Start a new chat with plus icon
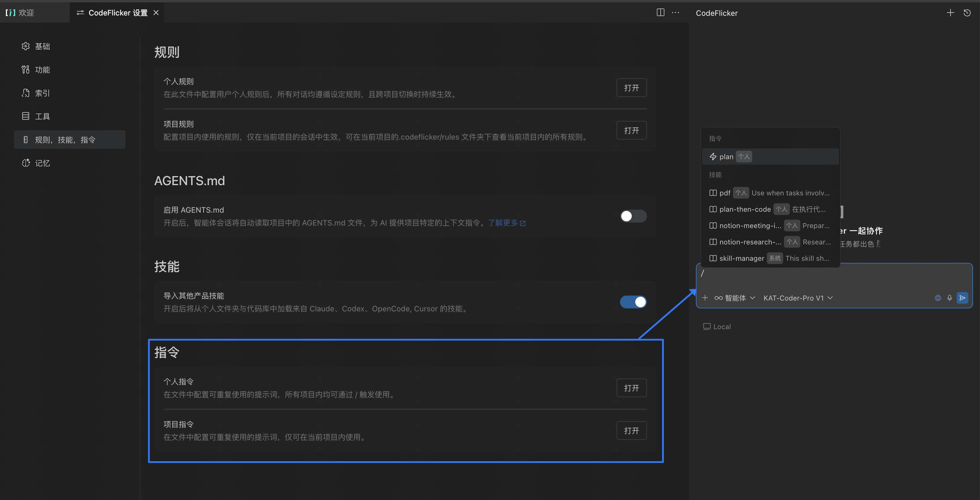This screenshot has width=980, height=500. click(x=950, y=13)
